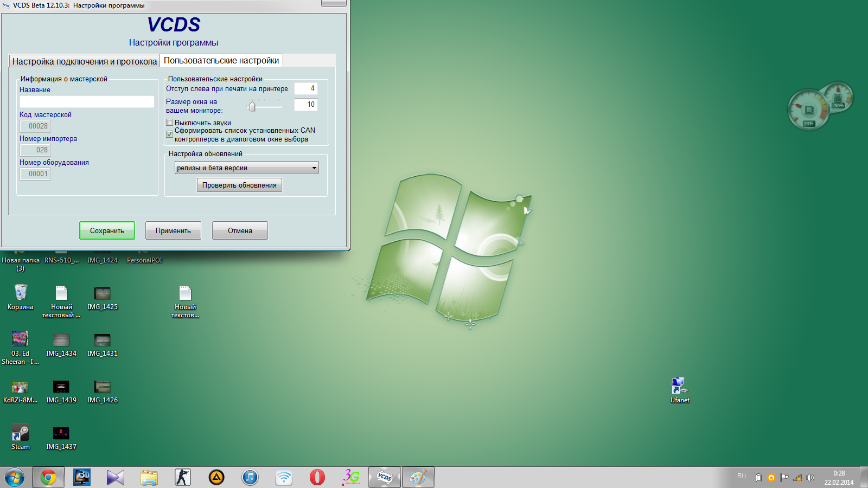The image size is (868, 488).
Task: Open Counter-Strike from the taskbar
Action: (183, 477)
